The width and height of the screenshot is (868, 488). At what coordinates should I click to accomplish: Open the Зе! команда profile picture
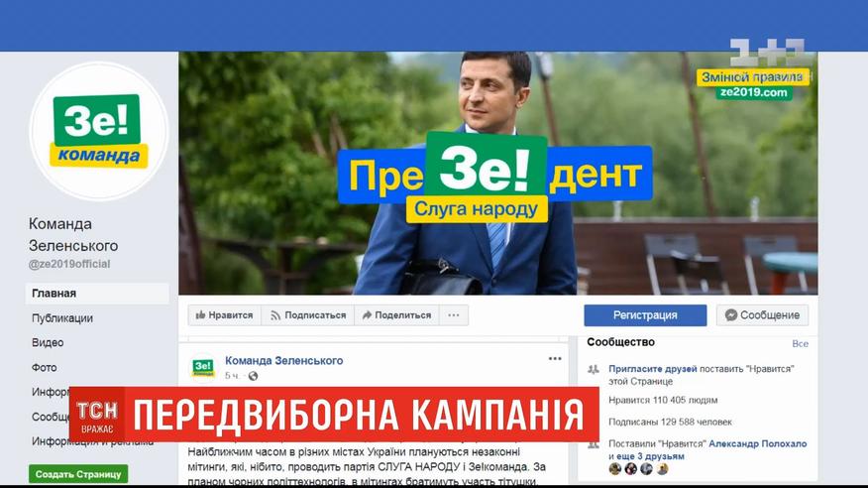click(x=99, y=131)
